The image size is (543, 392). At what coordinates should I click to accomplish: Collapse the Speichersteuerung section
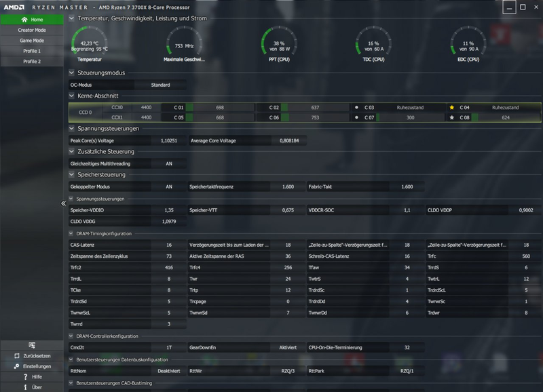[x=72, y=175]
